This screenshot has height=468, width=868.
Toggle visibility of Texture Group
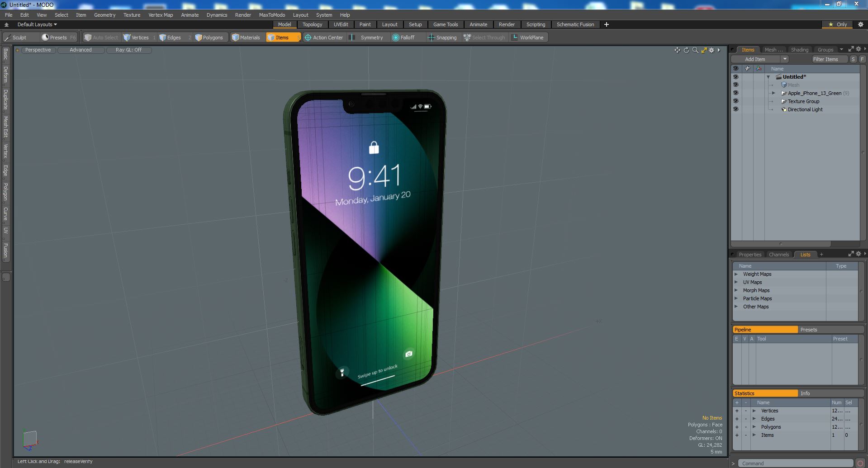pos(735,101)
